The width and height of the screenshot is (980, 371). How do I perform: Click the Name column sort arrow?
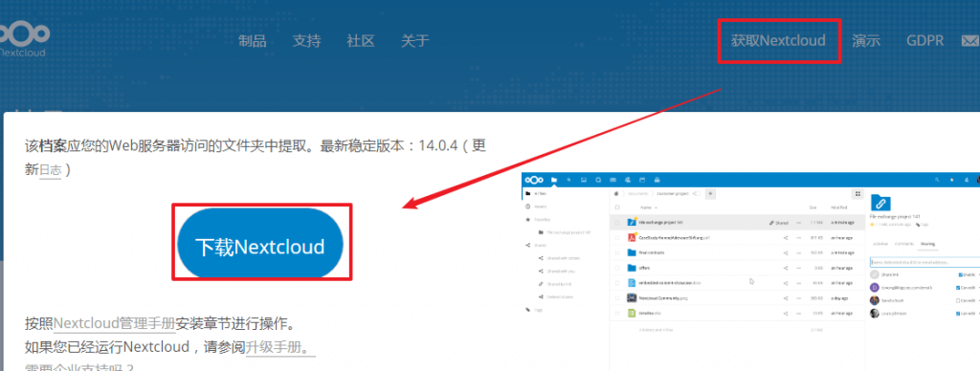[657, 207]
